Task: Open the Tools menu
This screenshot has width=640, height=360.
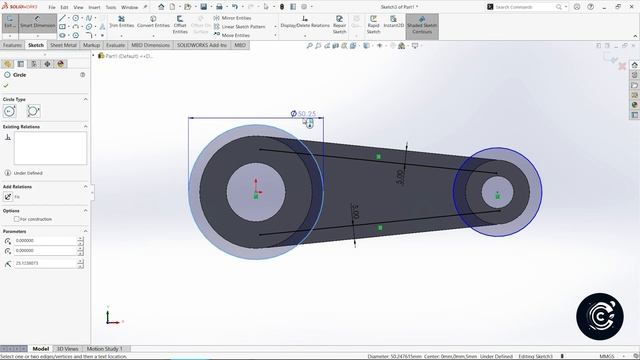Action: click(111, 7)
